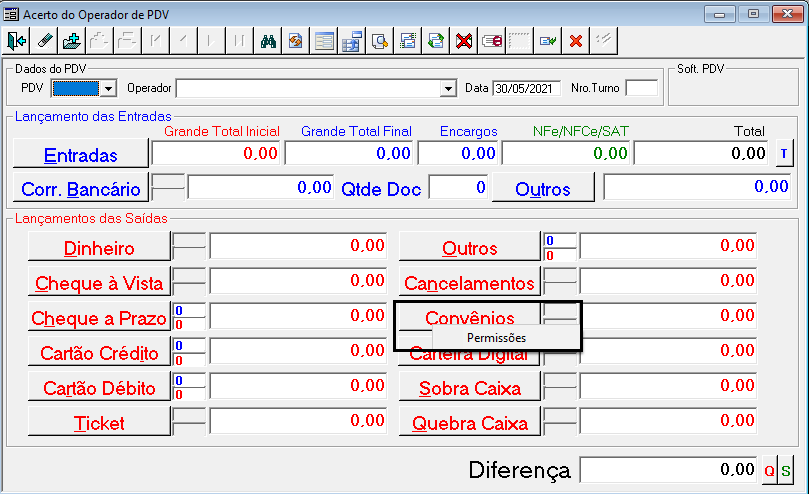Click the card with red badge icon
The image size is (809, 494).
click(492, 41)
